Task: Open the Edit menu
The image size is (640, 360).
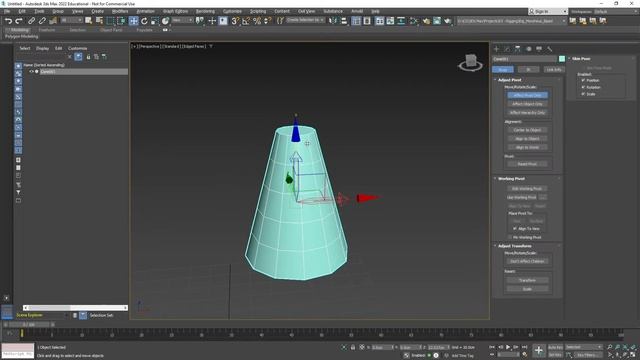Action: coord(22,11)
